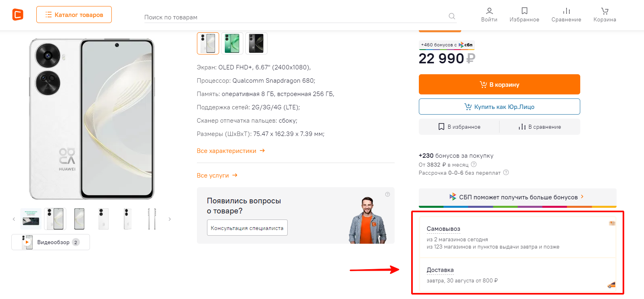The image size is (644, 299).
Task: Toggle В избранное for this product
Action: (459, 127)
